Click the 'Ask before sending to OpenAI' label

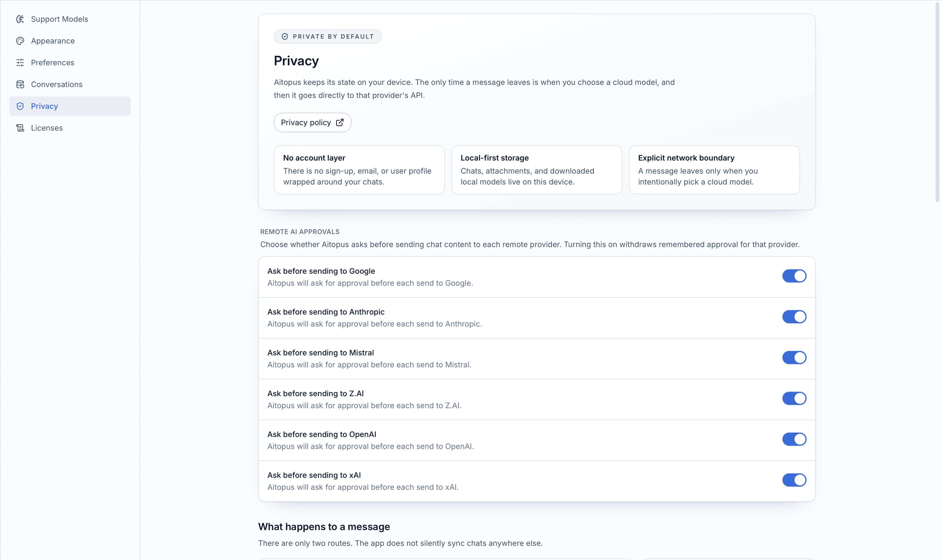(322, 434)
